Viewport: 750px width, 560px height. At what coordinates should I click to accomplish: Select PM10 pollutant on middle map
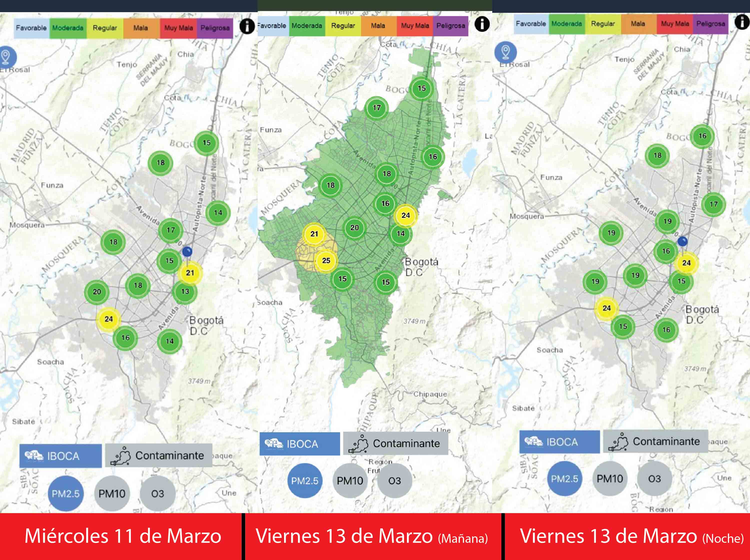349,480
